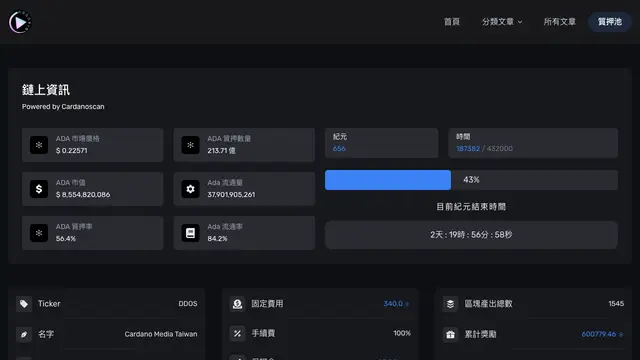Click the 鏈上資訊 heading

[46, 90]
